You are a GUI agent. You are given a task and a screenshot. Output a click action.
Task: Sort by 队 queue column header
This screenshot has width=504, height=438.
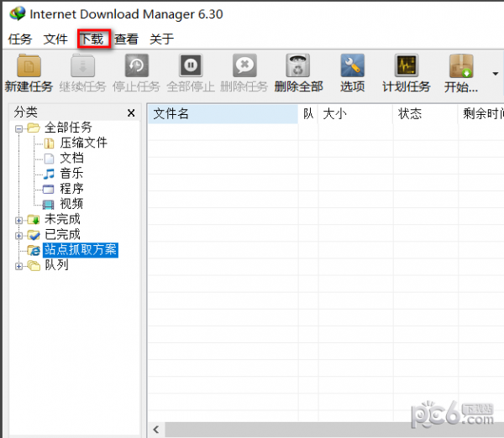coord(308,114)
